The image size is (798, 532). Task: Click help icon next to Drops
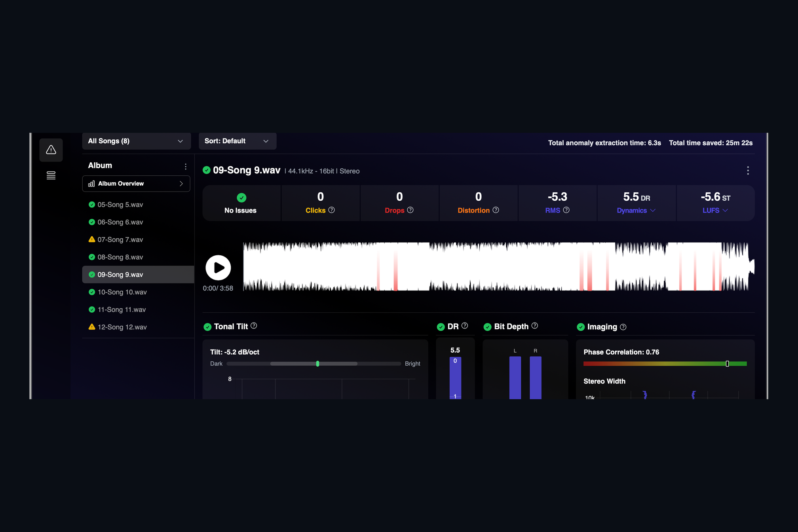click(x=410, y=210)
